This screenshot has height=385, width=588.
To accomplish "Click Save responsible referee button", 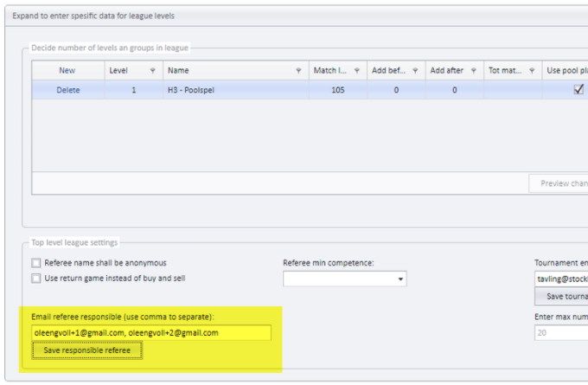I will point(87,350).
